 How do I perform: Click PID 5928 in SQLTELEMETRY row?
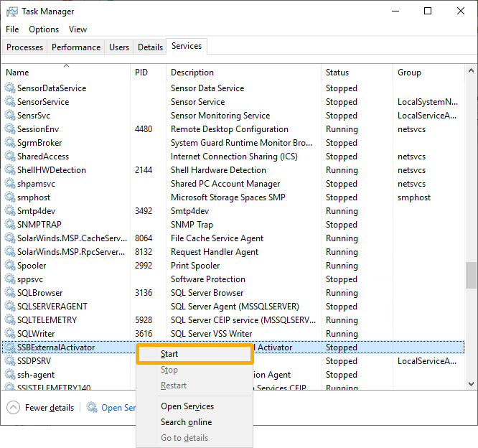[144, 320]
